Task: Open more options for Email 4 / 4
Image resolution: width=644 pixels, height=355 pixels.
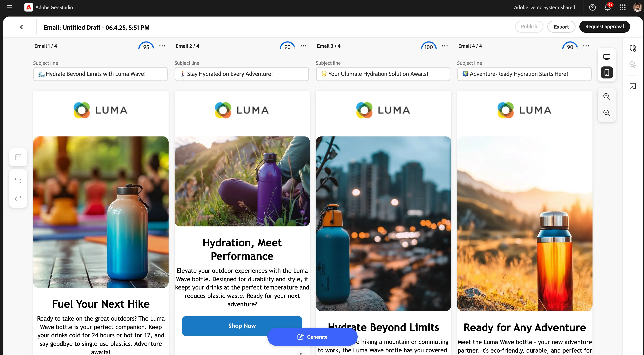Action: pyautogui.click(x=586, y=46)
